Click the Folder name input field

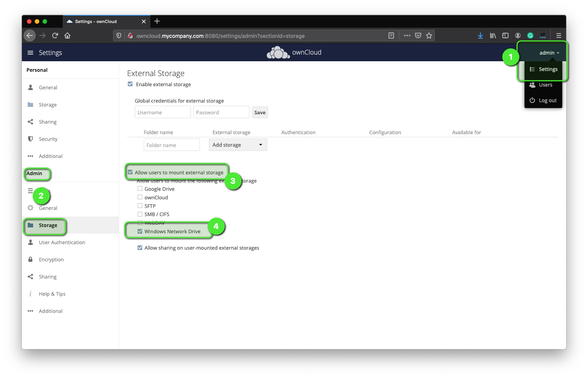coord(171,144)
